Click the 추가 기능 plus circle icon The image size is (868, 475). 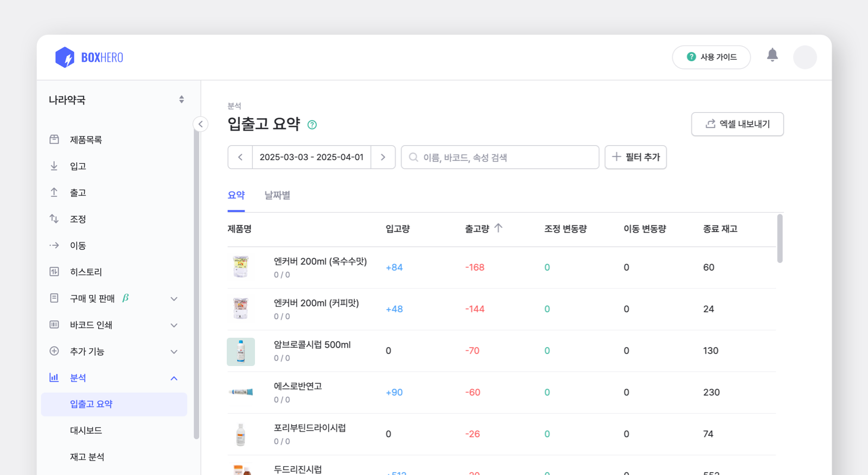54,351
